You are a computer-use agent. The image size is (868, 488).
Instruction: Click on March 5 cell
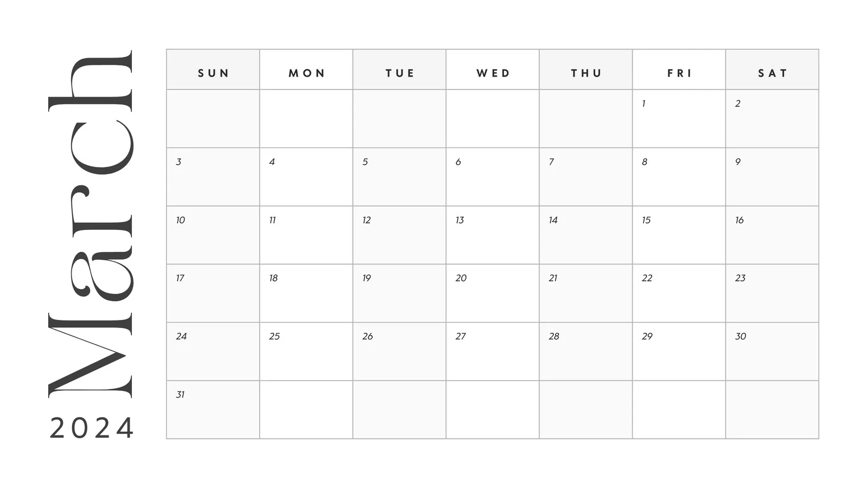point(399,177)
